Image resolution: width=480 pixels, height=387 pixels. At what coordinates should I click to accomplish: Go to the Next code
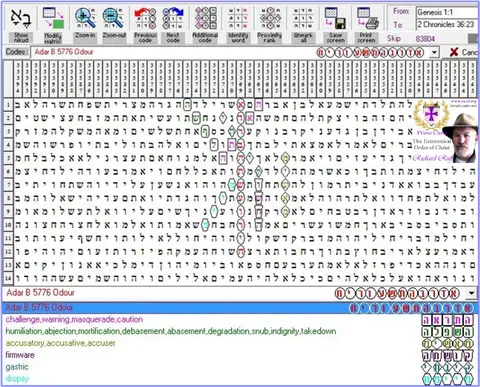coord(173,25)
